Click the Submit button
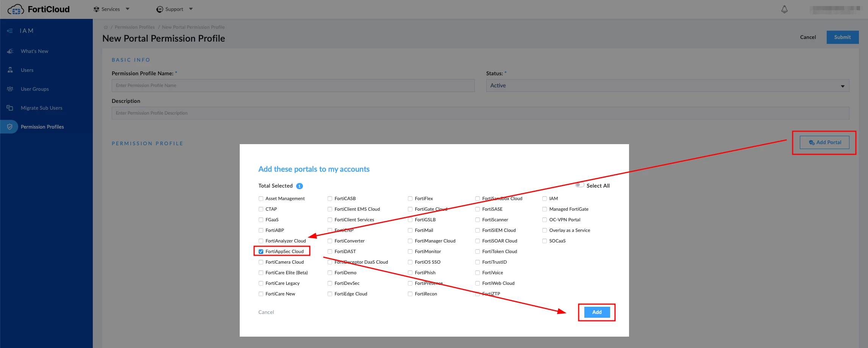868x348 pixels. click(842, 37)
